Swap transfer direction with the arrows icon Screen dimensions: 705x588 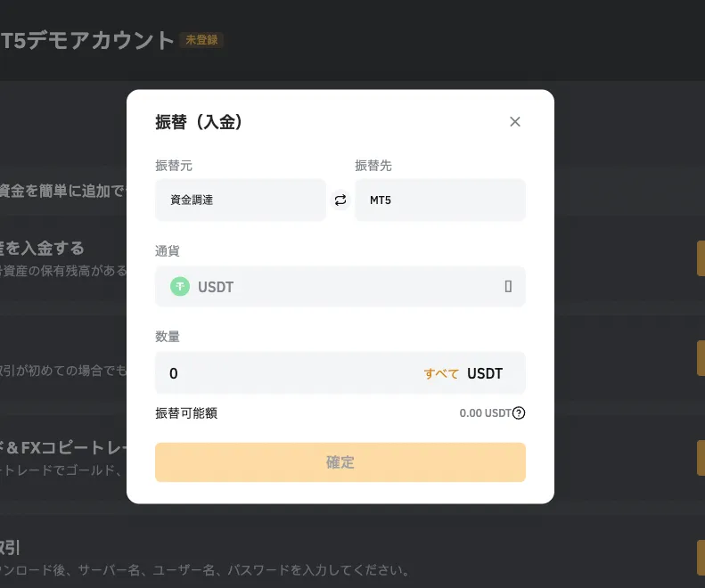(x=340, y=200)
